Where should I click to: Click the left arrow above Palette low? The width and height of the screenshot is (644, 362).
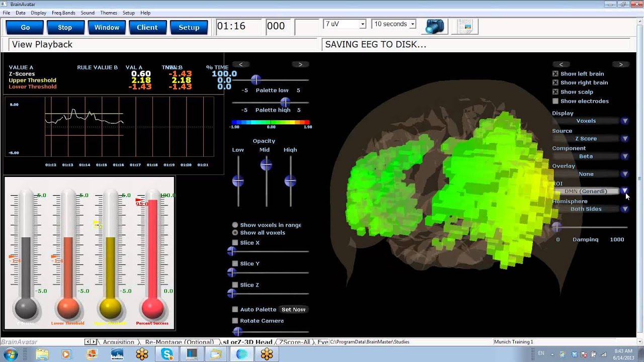coord(240,64)
